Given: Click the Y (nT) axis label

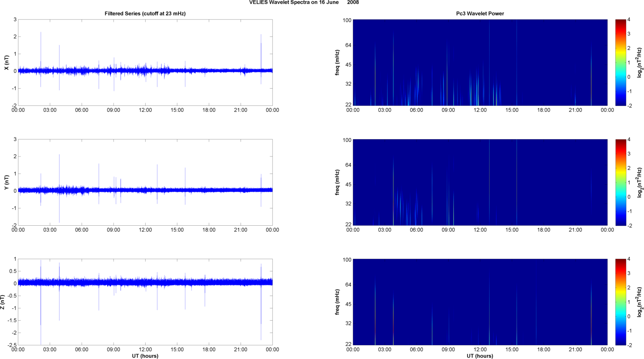Looking at the screenshot, I should tap(6, 182).
